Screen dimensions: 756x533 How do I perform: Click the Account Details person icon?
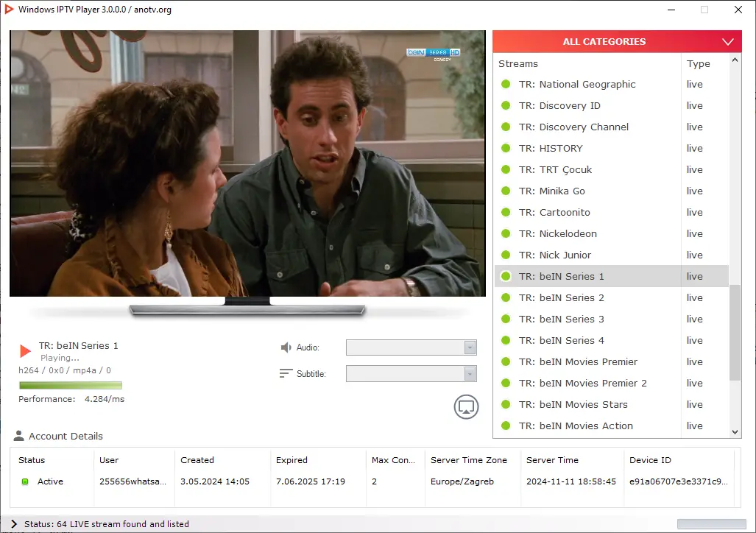click(x=19, y=436)
